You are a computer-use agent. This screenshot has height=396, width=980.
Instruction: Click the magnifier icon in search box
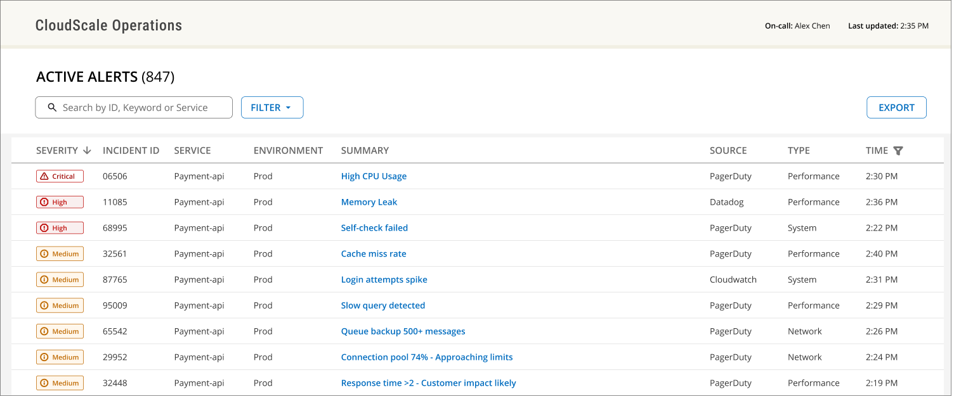pos(52,108)
